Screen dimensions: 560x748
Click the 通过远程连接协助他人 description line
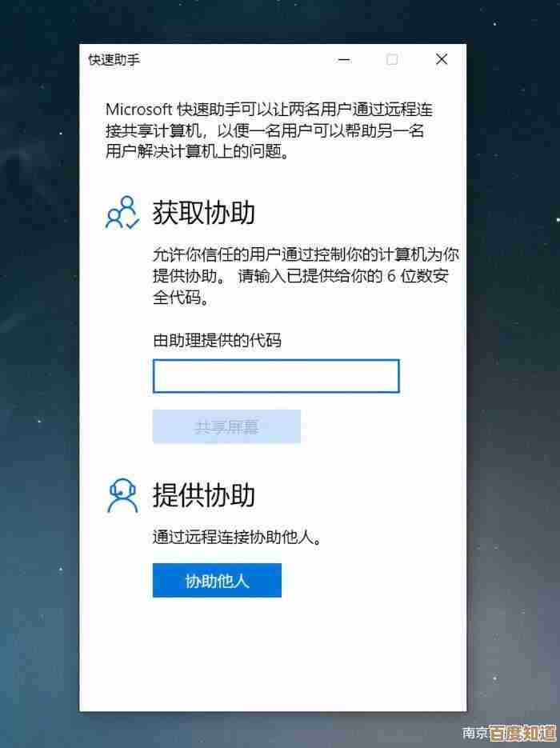click(x=237, y=538)
